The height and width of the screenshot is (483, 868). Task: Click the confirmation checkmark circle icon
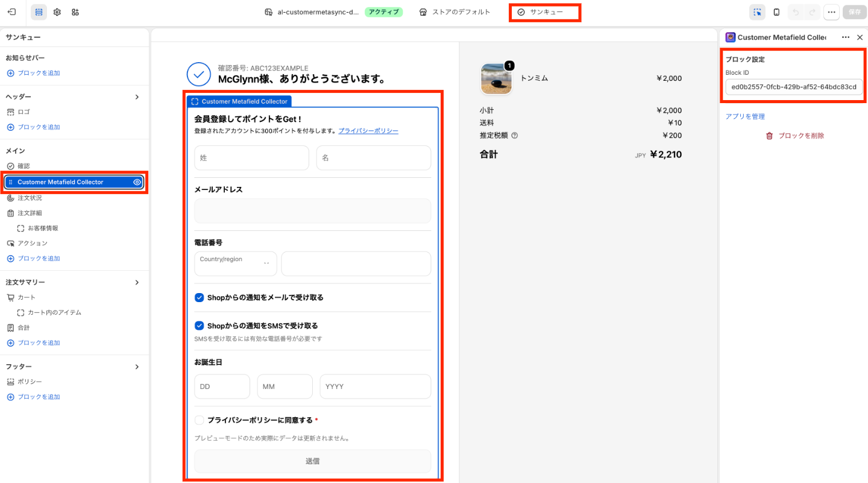point(199,74)
